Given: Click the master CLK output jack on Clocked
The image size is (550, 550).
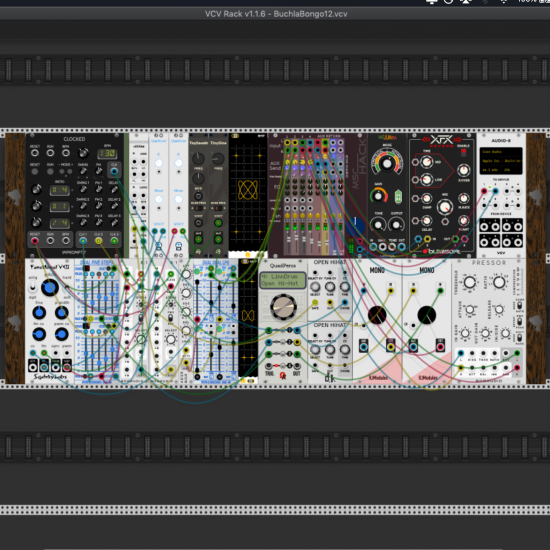Looking at the screenshot, I should (x=114, y=171).
